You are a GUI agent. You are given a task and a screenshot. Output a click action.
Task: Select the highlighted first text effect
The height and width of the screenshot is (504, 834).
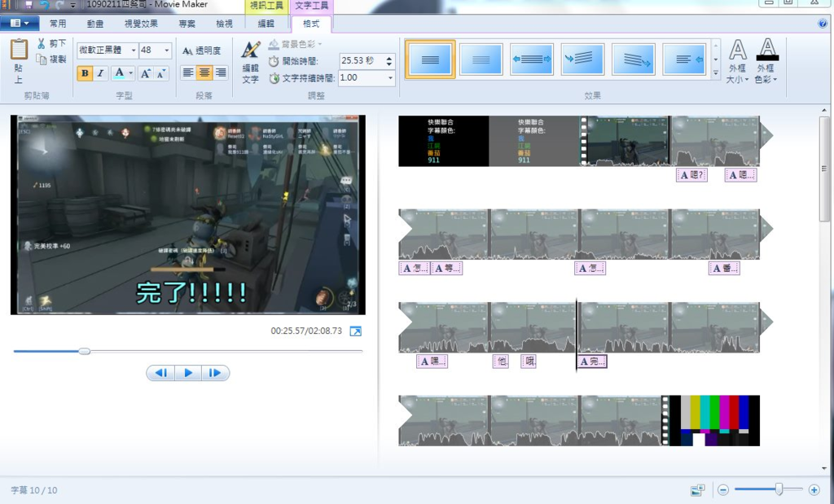coord(430,59)
